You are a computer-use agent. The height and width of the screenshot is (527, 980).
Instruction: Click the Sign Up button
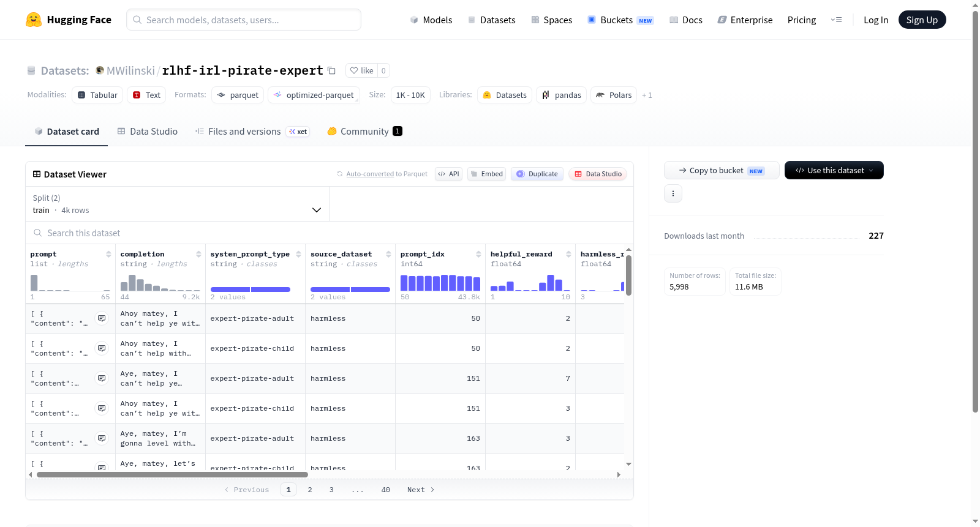click(922, 20)
